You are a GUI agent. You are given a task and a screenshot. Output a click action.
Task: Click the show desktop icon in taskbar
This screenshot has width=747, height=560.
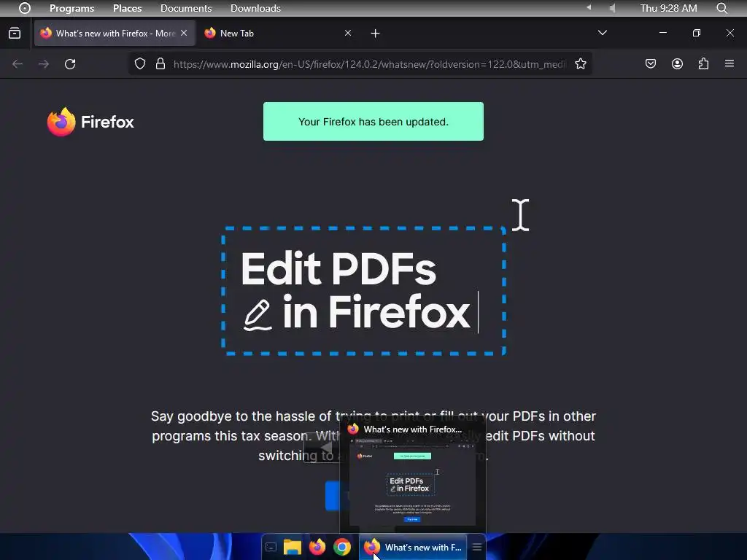pos(271,547)
